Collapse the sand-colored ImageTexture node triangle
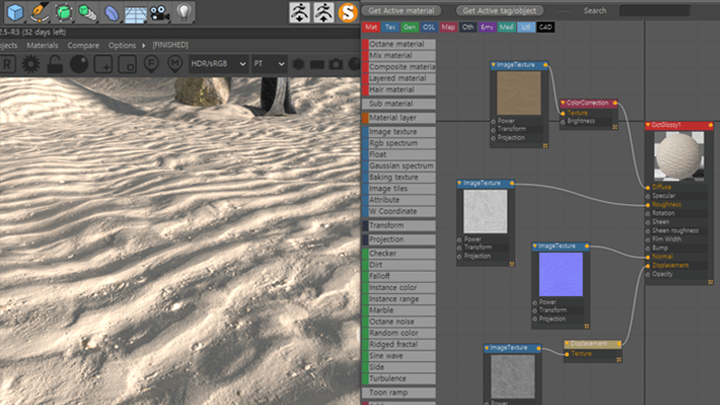The height and width of the screenshot is (405, 720). 494,65
